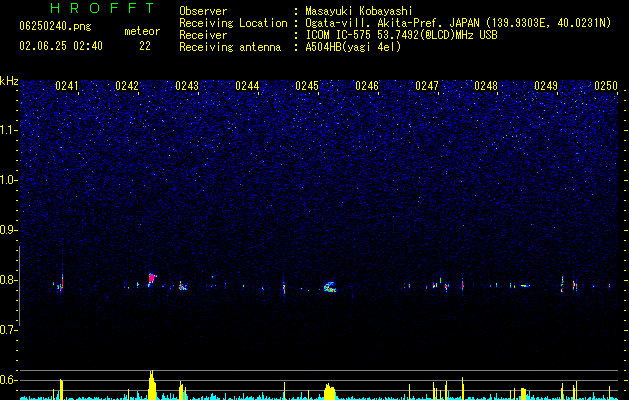
Task: Click the 0.7 frequency axis label
Action: 9,330
